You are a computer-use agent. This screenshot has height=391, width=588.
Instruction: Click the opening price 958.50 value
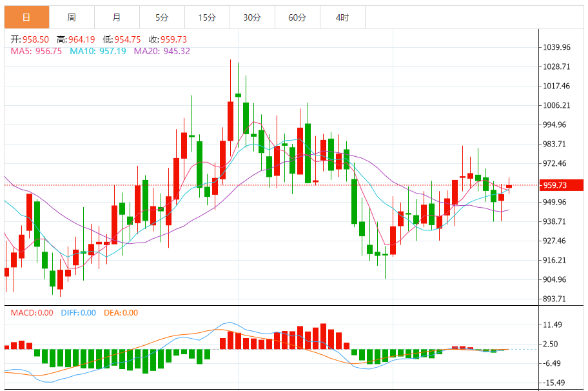click(x=35, y=39)
